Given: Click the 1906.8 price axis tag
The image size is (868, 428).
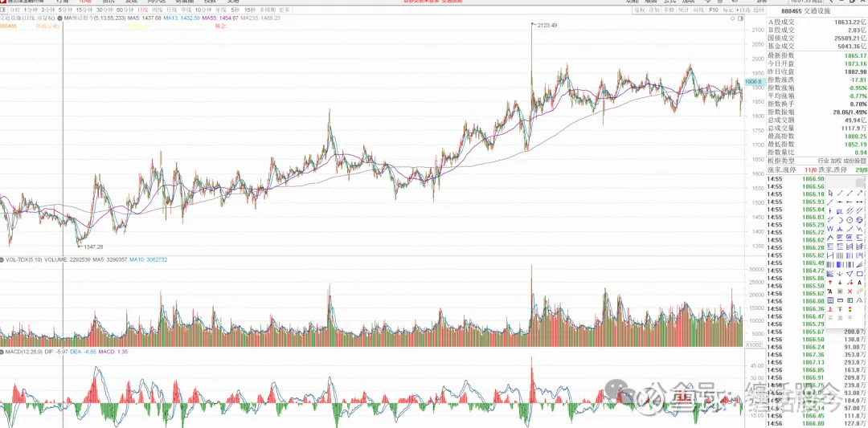Looking at the screenshot, I should (753, 82).
